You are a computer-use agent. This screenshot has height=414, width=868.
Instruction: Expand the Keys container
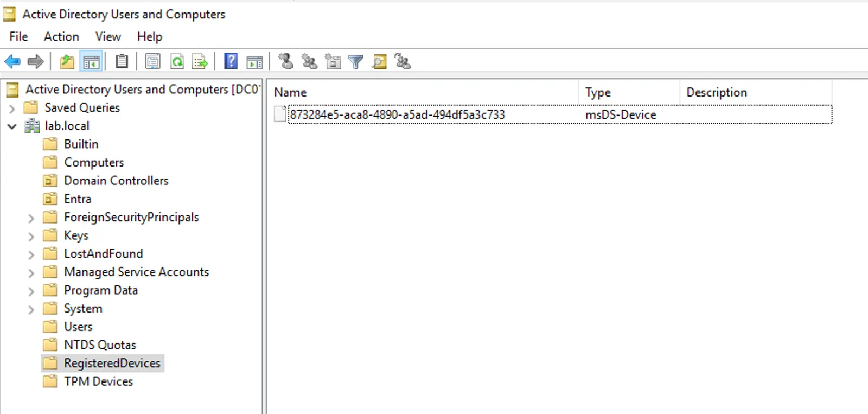[x=31, y=237]
